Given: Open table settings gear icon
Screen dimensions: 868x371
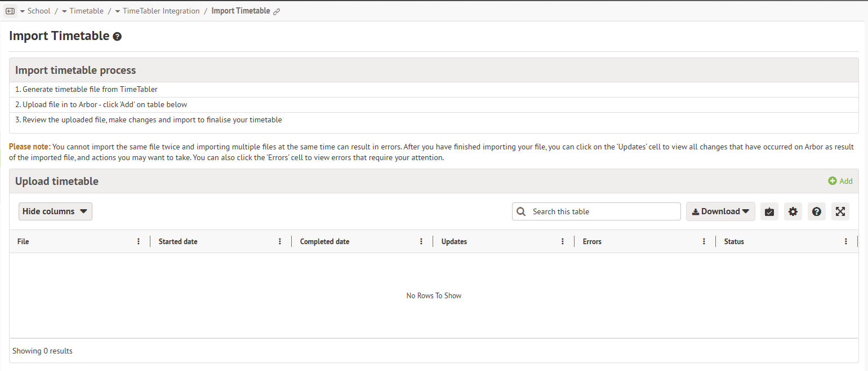Looking at the screenshot, I should coord(793,211).
